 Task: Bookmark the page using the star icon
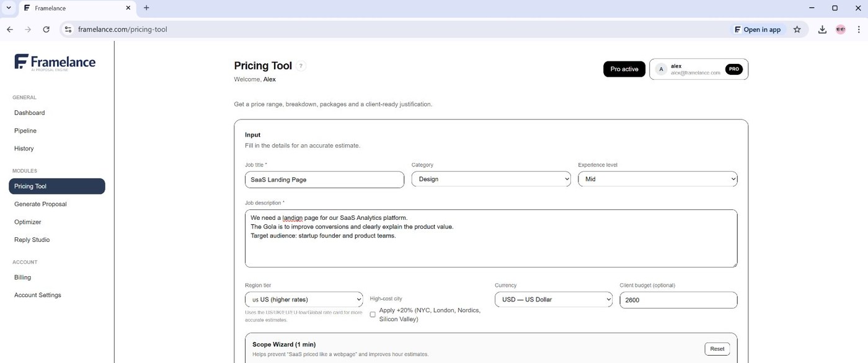coord(797,29)
